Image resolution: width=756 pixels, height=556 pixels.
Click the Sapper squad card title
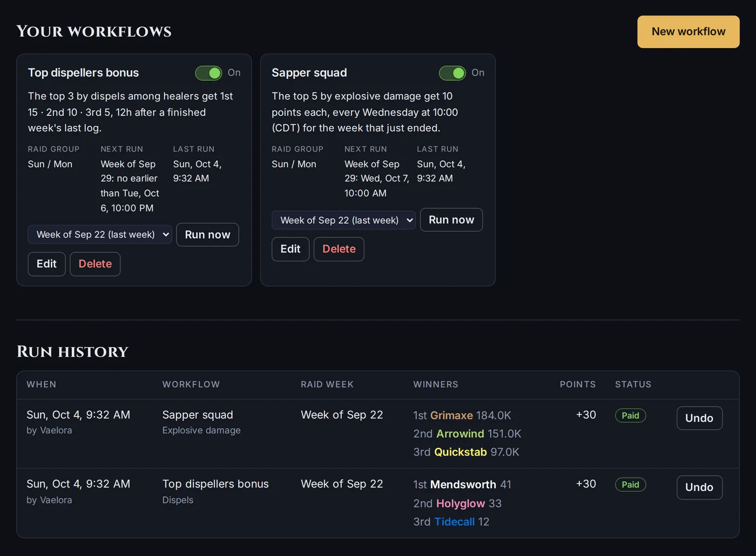tap(309, 73)
